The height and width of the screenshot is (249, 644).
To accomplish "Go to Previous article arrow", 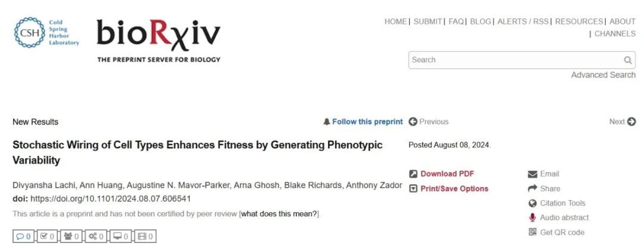I will (x=413, y=122).
